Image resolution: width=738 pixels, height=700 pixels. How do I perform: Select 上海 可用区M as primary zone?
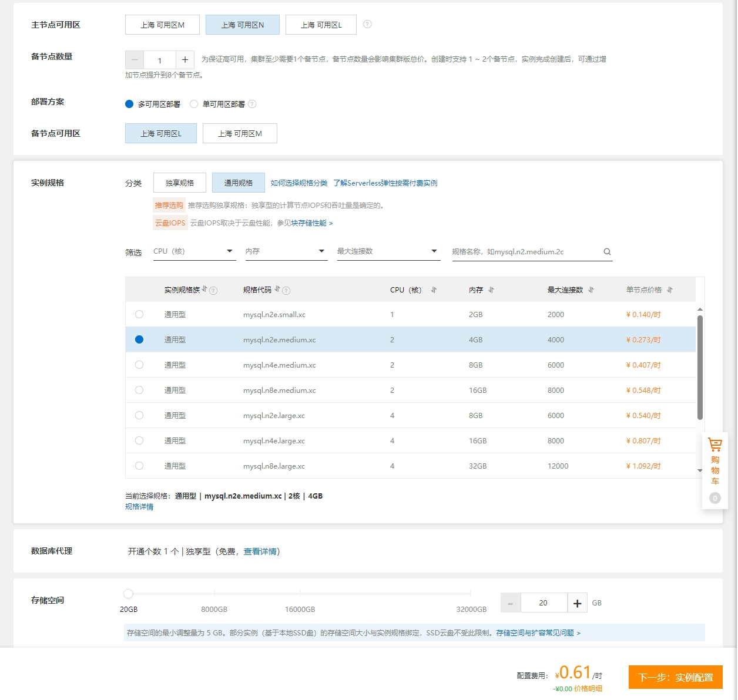pos(162,25)
